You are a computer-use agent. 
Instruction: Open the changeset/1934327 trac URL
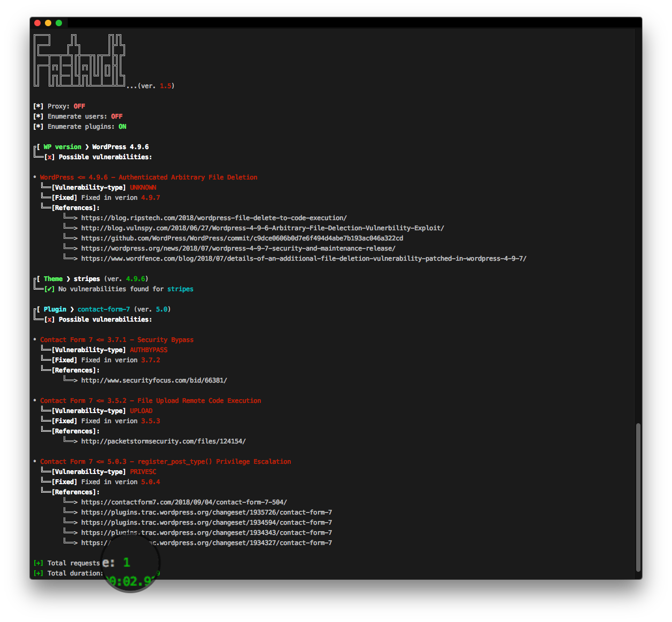tap(206, 543)
